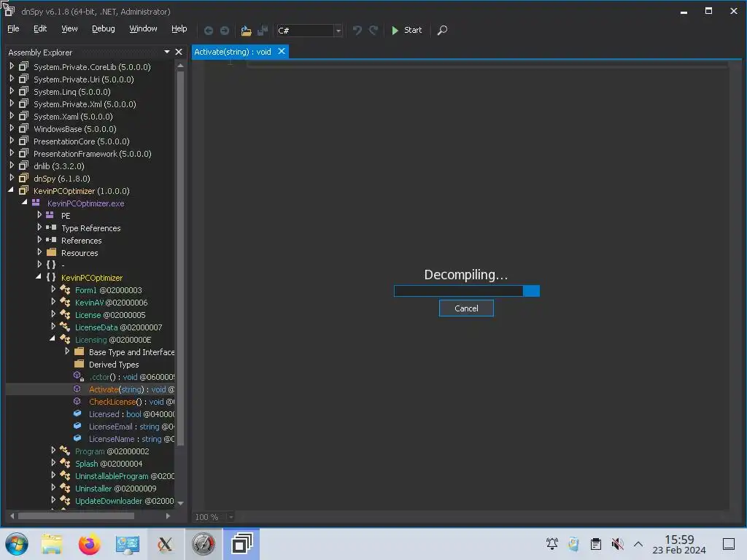Expand the dnlib (3.3.2.0) node

pyautogui.click(x=12, y=166)
